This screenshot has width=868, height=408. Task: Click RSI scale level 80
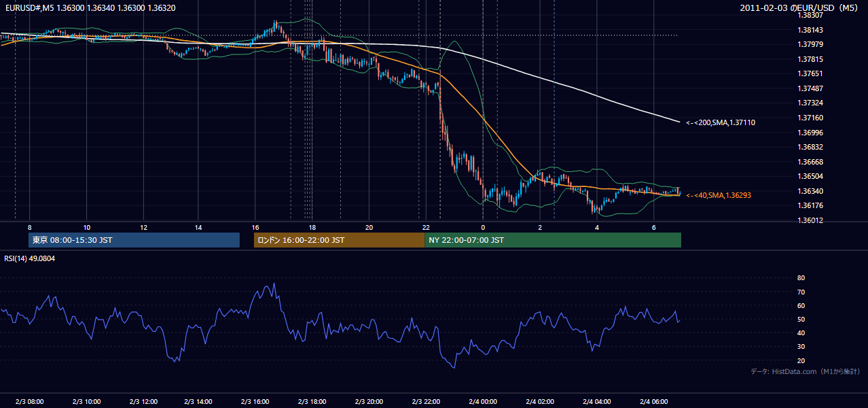coord(801,278)
